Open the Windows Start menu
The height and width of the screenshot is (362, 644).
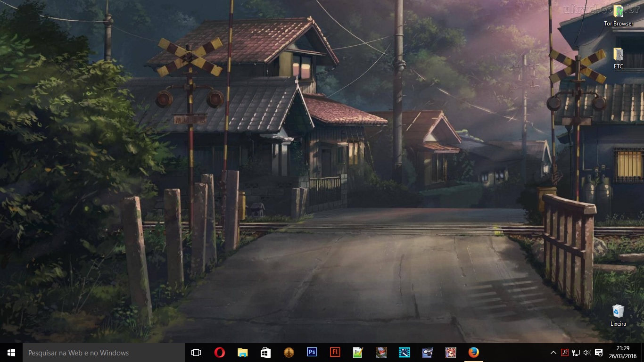[x=11, y=353]
